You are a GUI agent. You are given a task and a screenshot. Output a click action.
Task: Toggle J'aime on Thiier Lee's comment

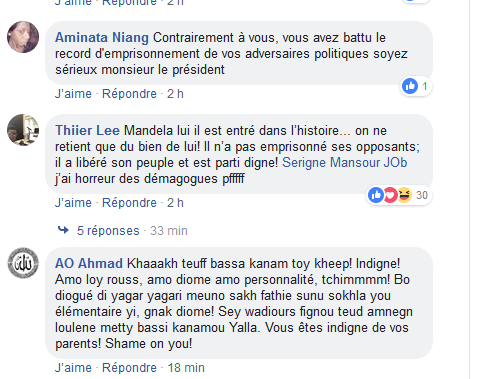pyautogui.click(x=73, y=203)
